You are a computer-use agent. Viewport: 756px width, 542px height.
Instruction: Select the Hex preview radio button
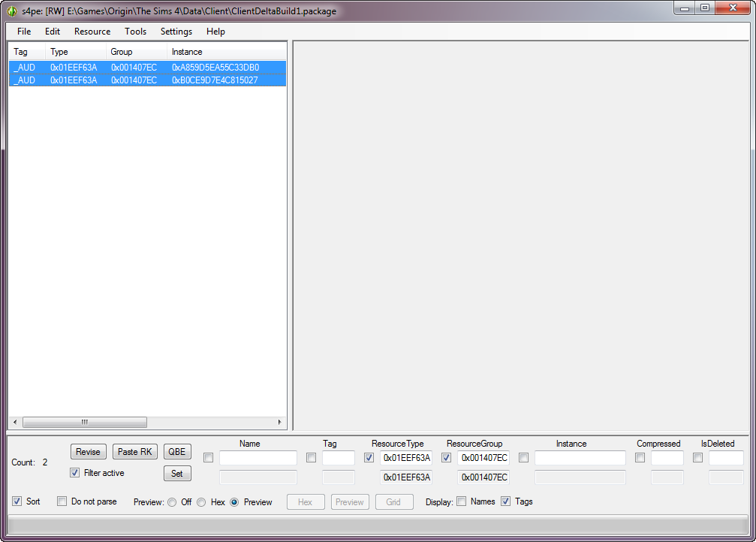pos(201,502)
